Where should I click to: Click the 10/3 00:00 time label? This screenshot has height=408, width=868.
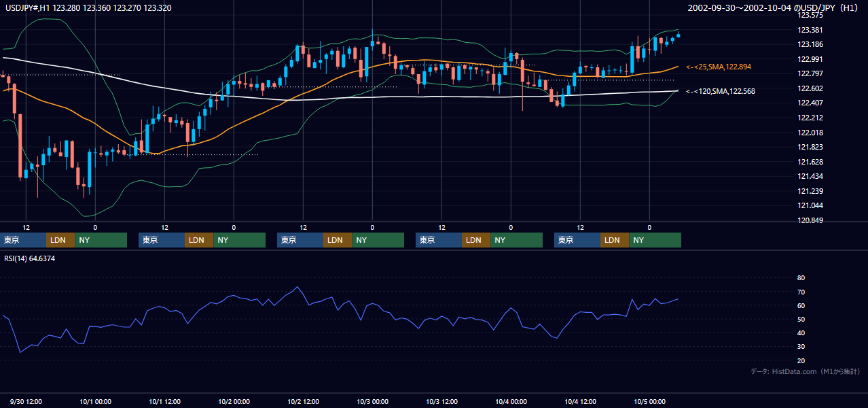point(372,402)
